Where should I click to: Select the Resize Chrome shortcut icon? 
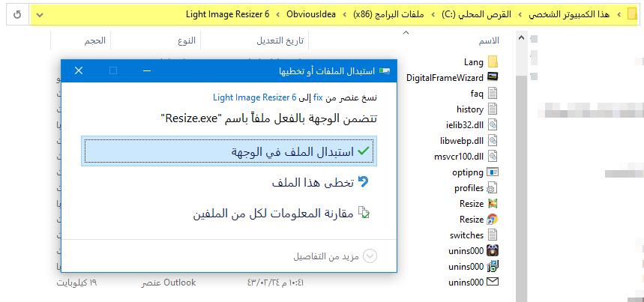coord(493,219)
